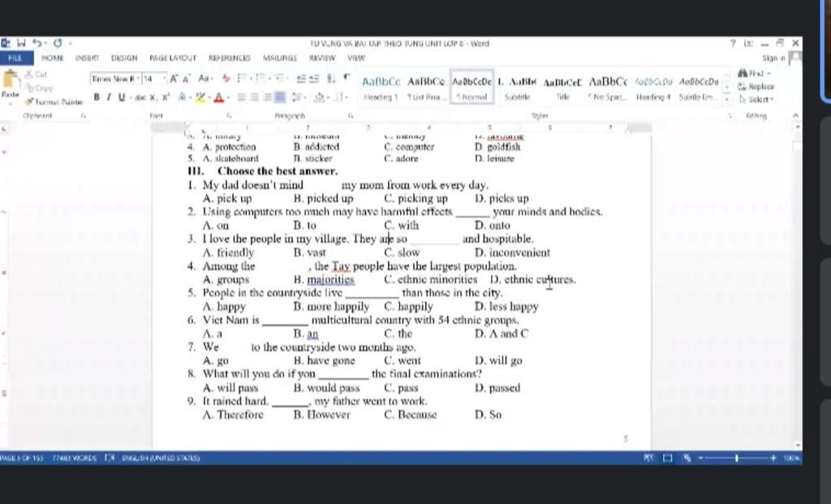Open the FILE tab

(x=15, y=58)
